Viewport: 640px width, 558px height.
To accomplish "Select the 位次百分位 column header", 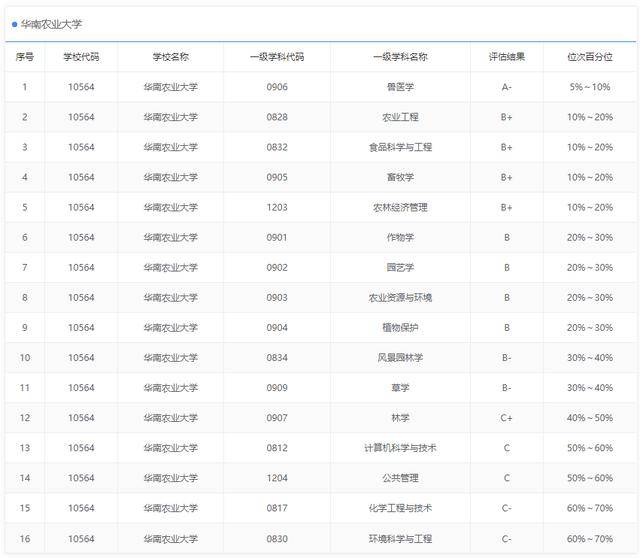I will 590,57.
